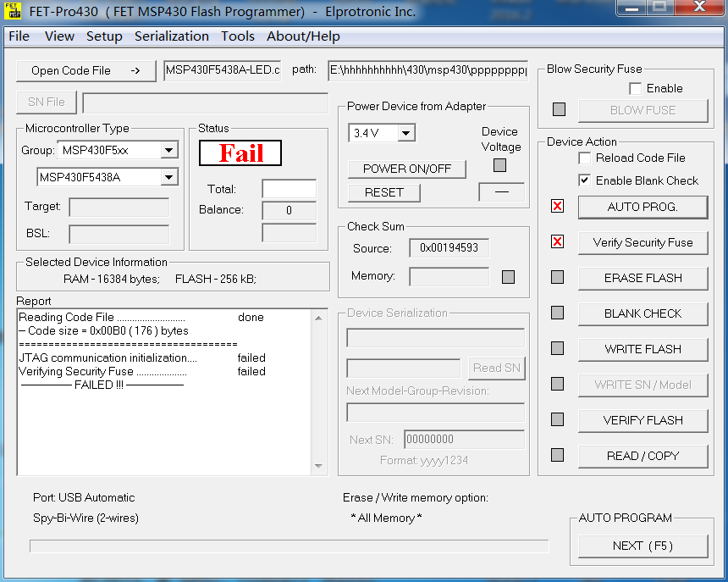Screen dimensions: 728x582
Task: Click the gray indicator beside ERASE FLASH
Action: tap(557, 277)
